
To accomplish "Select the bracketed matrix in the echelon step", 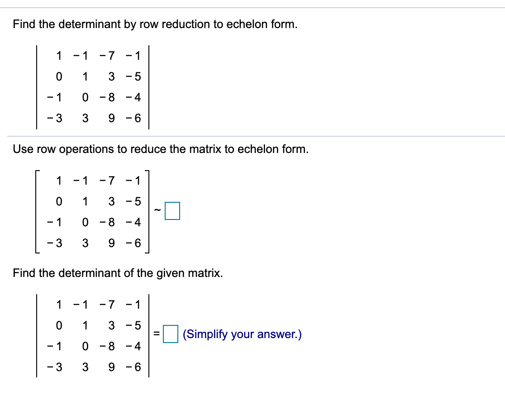I will click(93, 212).
